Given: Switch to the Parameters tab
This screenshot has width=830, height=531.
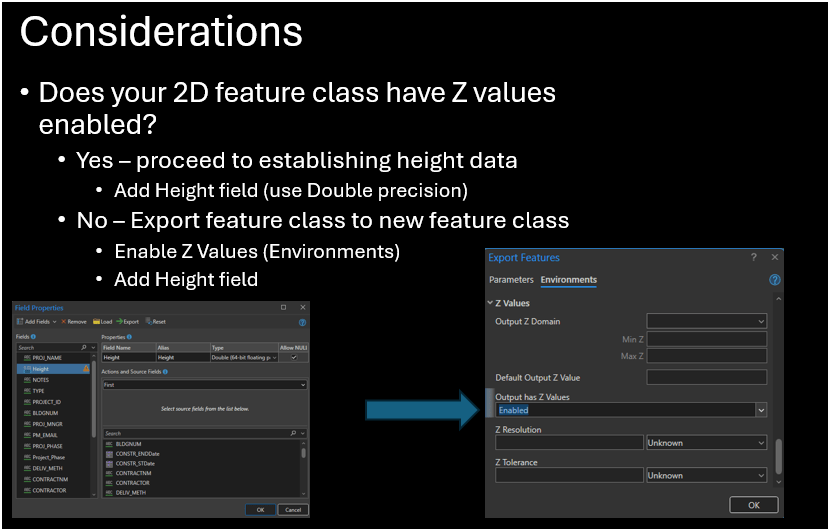Looking at the screenshot, I should (511, 280).
